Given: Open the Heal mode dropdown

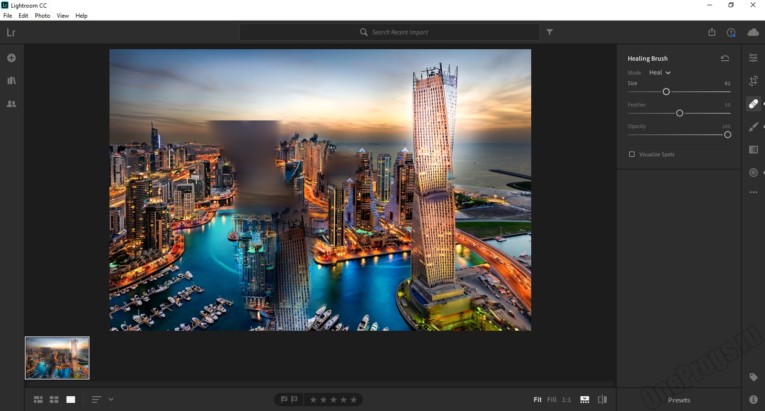Looking at the screenshot, I should (660, 72).
